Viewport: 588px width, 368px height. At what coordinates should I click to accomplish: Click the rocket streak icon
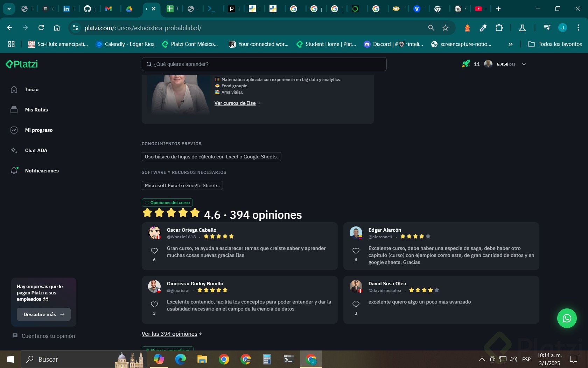coord(466,64)
